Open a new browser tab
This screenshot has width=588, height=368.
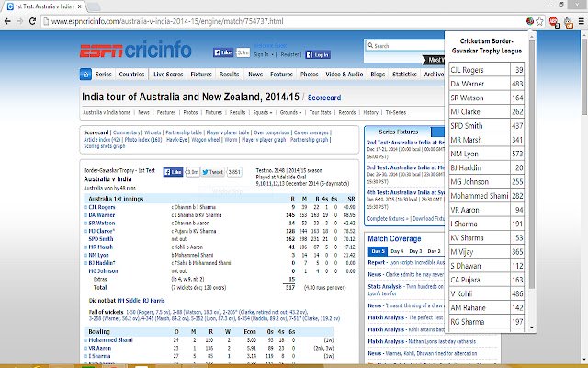tap(94, 6)
